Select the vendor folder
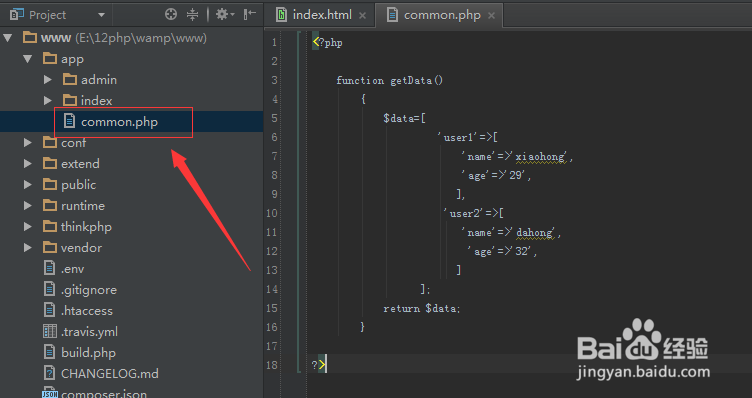This screenshot has width=752, height=398. tap(81, 248)
